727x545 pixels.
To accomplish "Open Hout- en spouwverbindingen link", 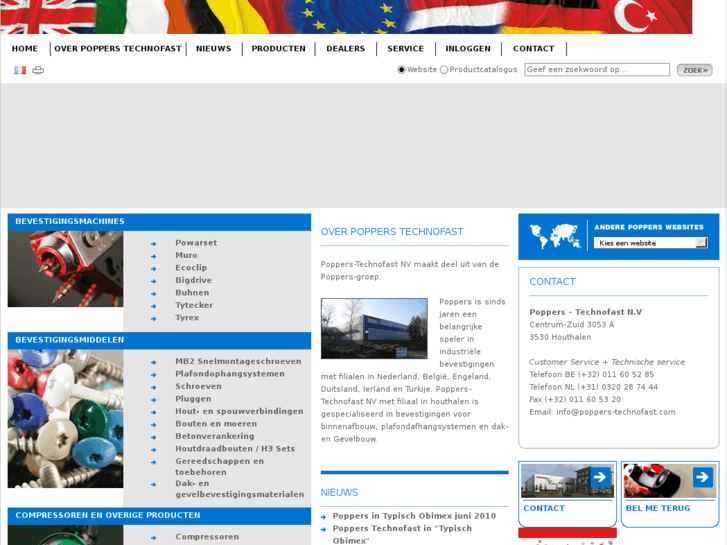I will [x=239, y=411].
